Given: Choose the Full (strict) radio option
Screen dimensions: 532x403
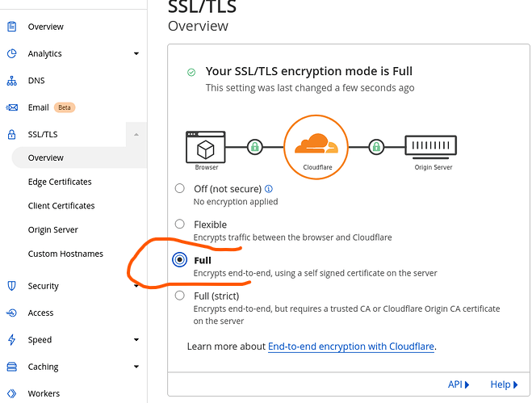Looking at the screenshot, I should click(180, 296).
